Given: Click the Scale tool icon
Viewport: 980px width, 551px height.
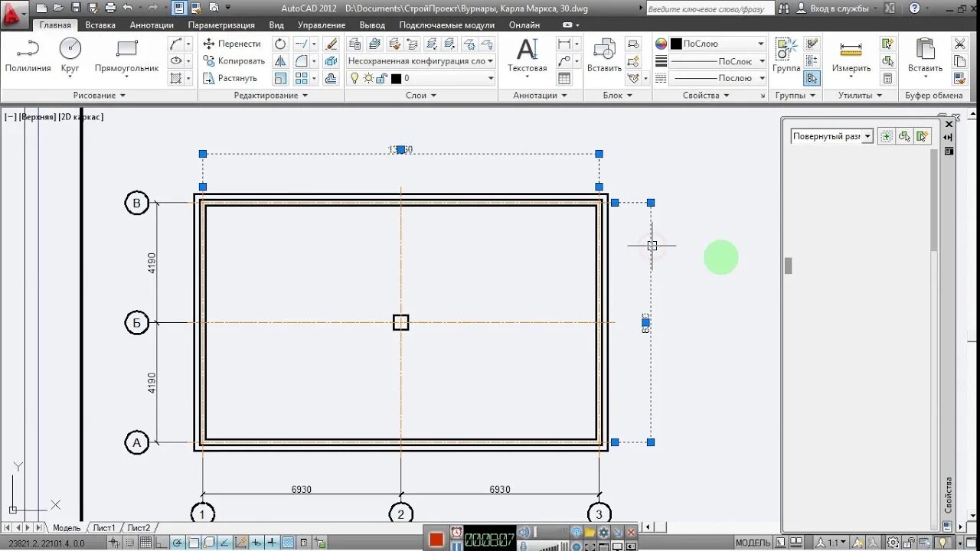Looking at the screenshot, I should pos(280,78).
